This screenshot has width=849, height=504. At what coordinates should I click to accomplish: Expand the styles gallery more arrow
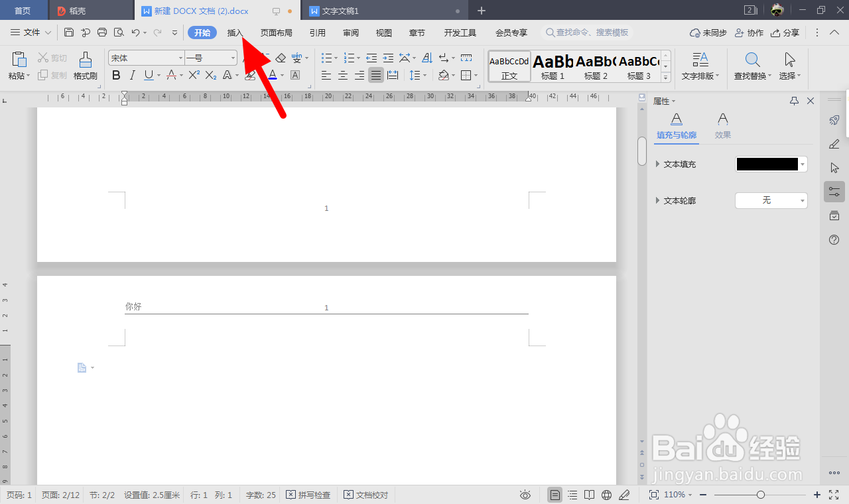click(x=665, y=78)
